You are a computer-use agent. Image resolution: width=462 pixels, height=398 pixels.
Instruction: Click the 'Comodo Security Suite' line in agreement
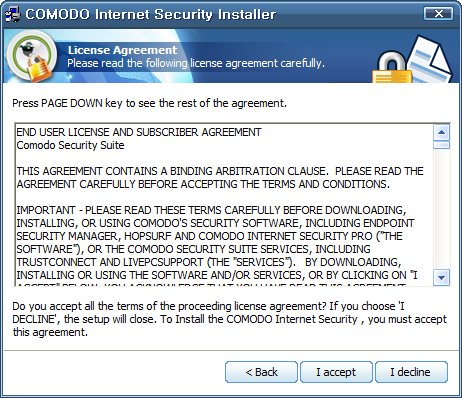pos(70,145)
